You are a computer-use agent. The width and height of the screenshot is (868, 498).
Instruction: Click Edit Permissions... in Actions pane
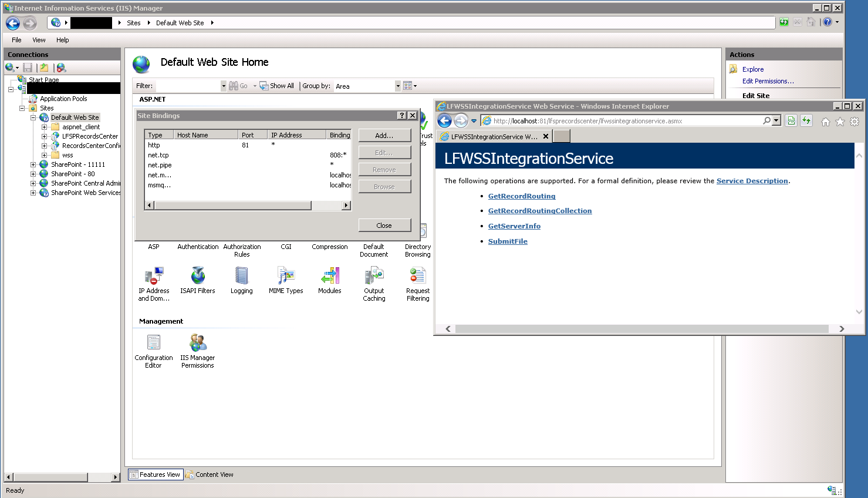pyautogui.click(x=768, y=81)
